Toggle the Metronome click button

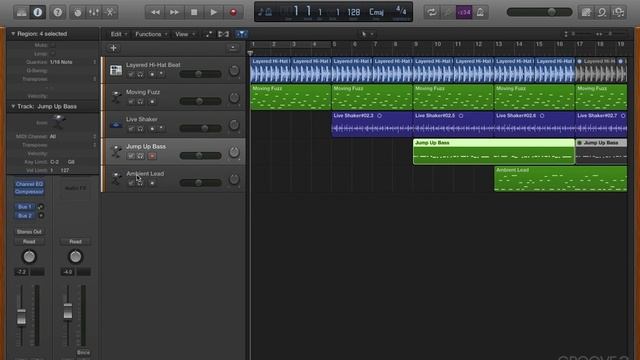pyautogui.click(x=480, y=12)
